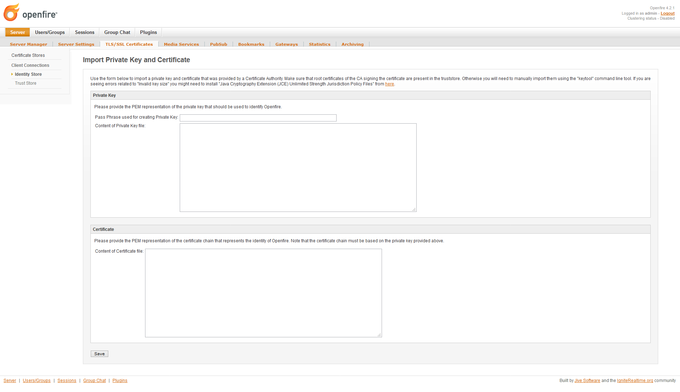Click the Private Key textarea resize handle
The height and width of the screenshot is (392, 680).
414,209
